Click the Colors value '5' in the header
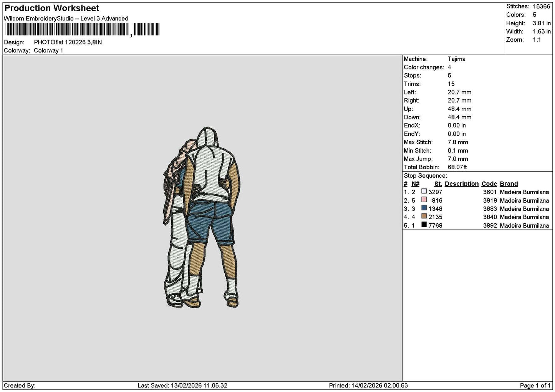The image size is (555, 392). [534, 15]
